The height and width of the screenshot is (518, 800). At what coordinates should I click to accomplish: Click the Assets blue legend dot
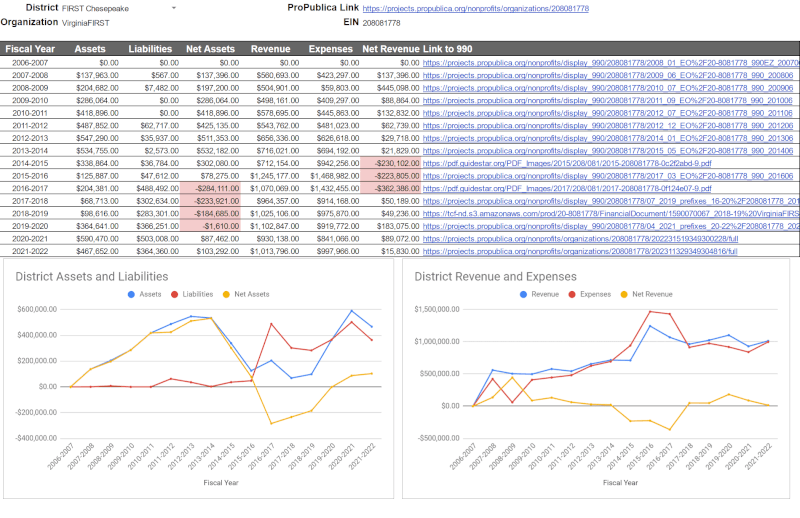point(131,294)
